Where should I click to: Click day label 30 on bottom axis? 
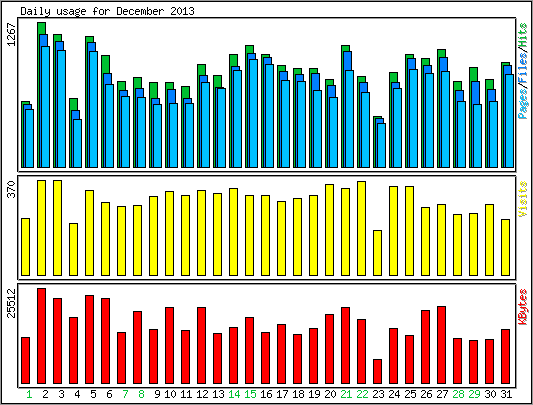490,394
